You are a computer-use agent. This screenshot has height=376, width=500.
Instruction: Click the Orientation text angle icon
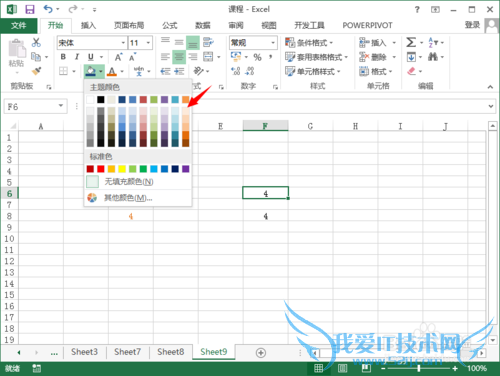[198, 71]
